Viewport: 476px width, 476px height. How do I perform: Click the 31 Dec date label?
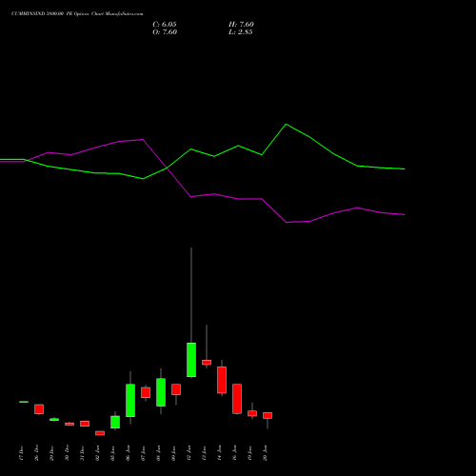[x=82, y=453]
